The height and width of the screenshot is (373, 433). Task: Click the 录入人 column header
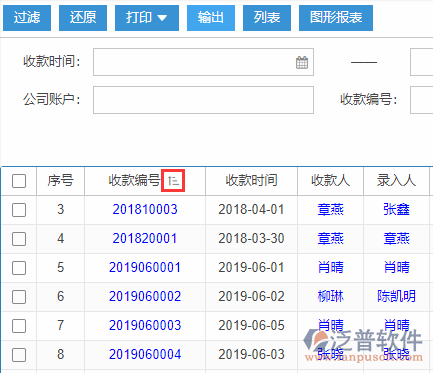point(396,181)
